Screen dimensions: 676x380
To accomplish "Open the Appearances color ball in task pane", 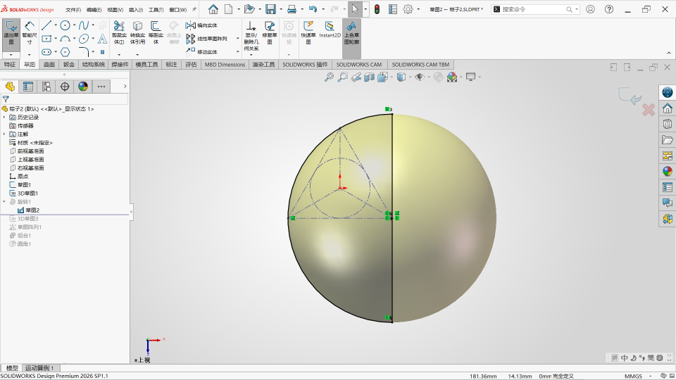I will 667,171.
